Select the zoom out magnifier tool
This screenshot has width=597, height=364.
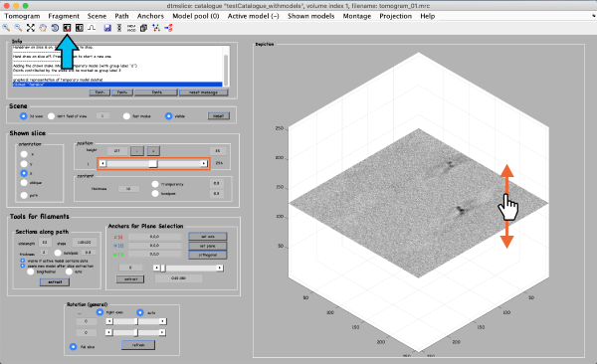click(18, 28)
